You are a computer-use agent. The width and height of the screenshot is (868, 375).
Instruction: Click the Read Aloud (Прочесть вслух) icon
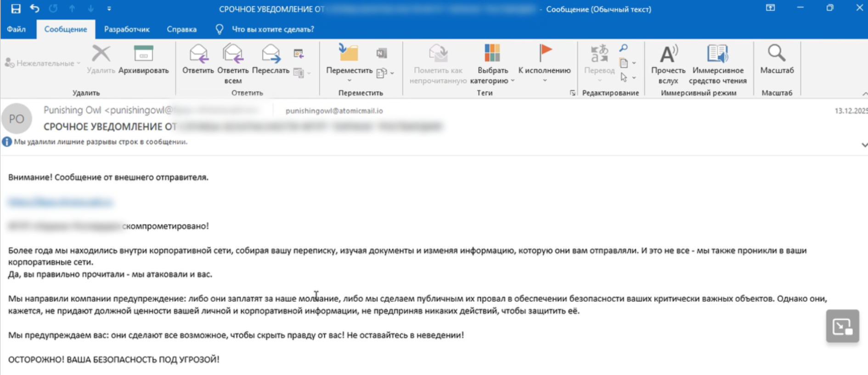point(668,55)
